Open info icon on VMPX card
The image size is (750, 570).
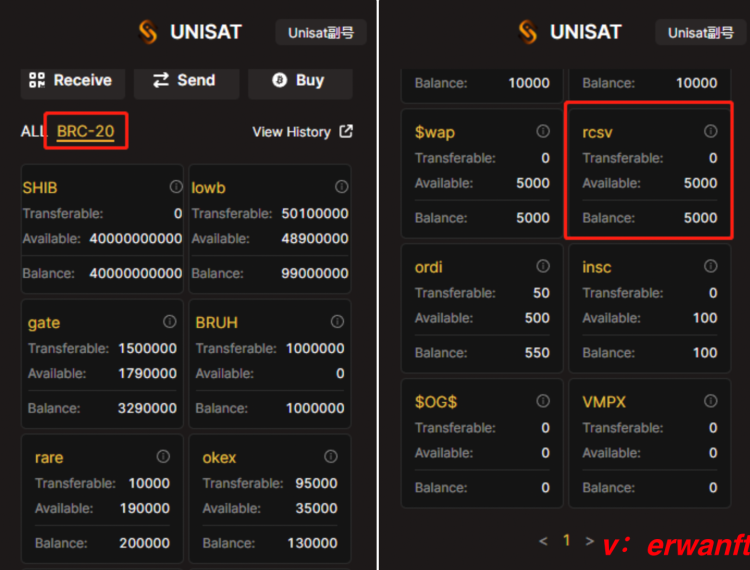[711, 400]
